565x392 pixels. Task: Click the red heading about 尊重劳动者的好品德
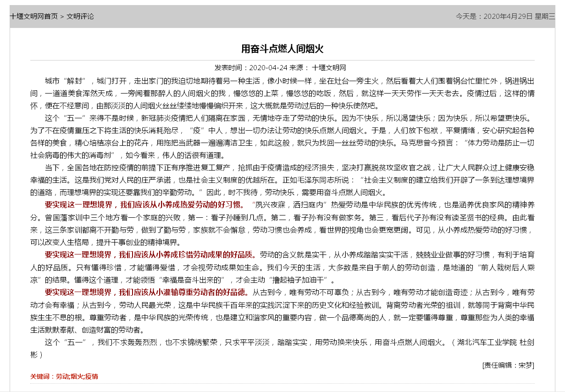pyautogui.click(x=147, y=292)
